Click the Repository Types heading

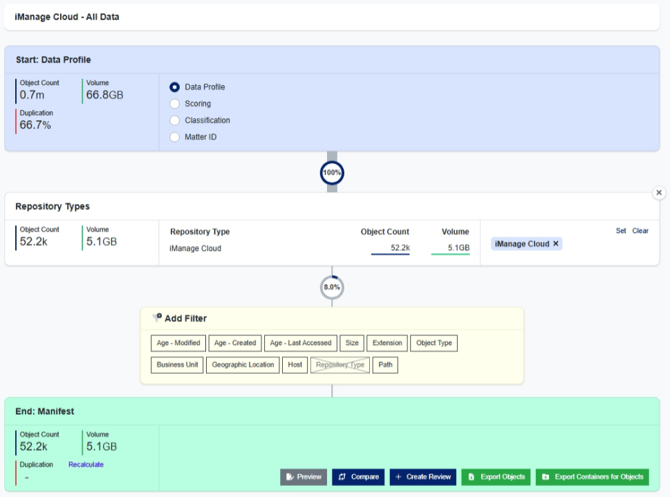(53, 206)
